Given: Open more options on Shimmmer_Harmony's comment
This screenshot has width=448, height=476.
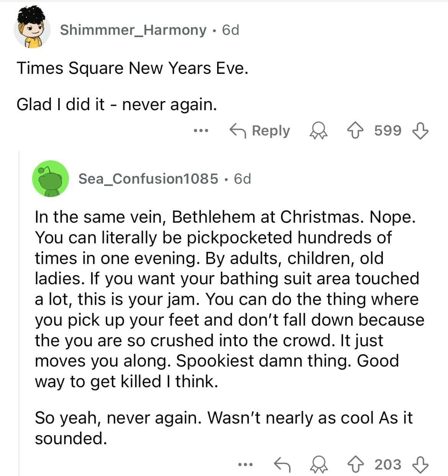Looking at the screenshot, I should pyautogui.click(x=200, y=131).
